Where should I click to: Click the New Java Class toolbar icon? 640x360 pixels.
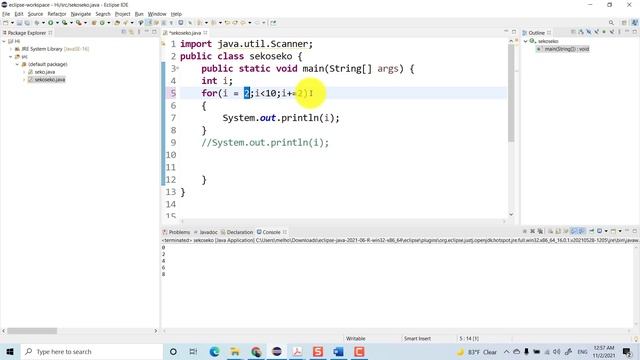point(102,23)
